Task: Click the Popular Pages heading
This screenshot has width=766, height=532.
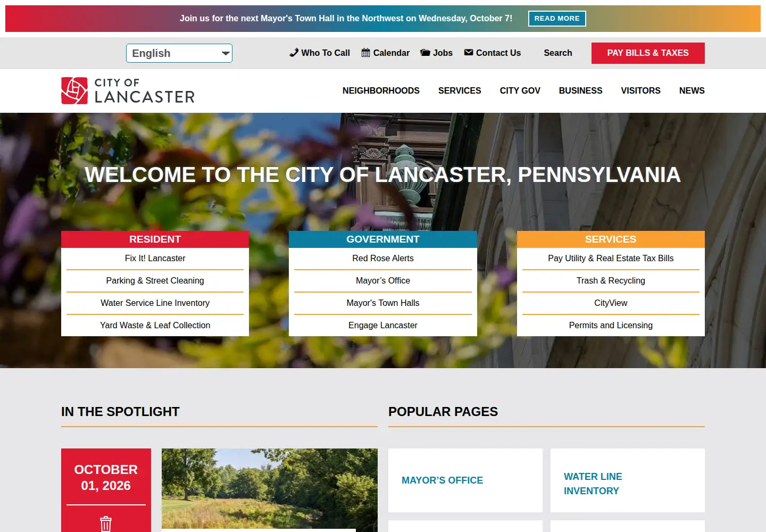Action: point(443,412)
